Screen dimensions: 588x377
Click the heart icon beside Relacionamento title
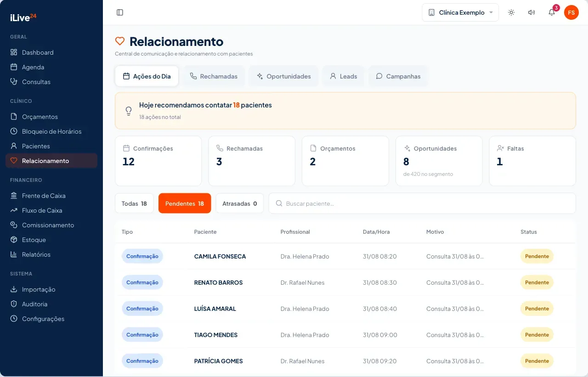(120, 41)
